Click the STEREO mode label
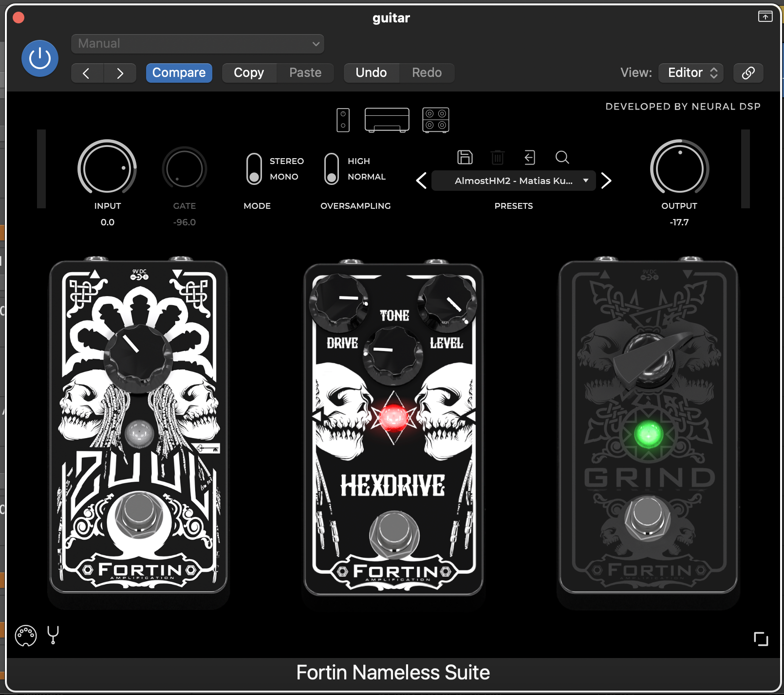The width and height of the screenshot is (784, 695). coord(287,161)
